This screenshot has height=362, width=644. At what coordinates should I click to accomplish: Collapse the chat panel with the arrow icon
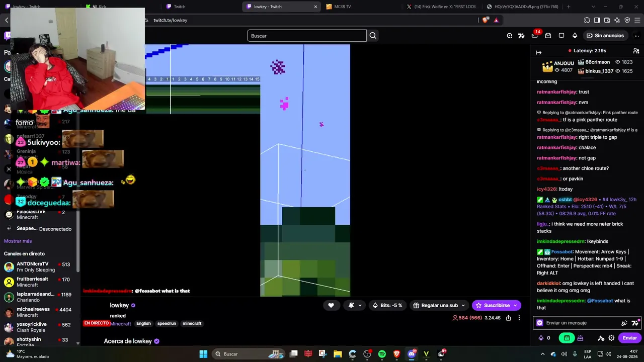coord(538,52)
